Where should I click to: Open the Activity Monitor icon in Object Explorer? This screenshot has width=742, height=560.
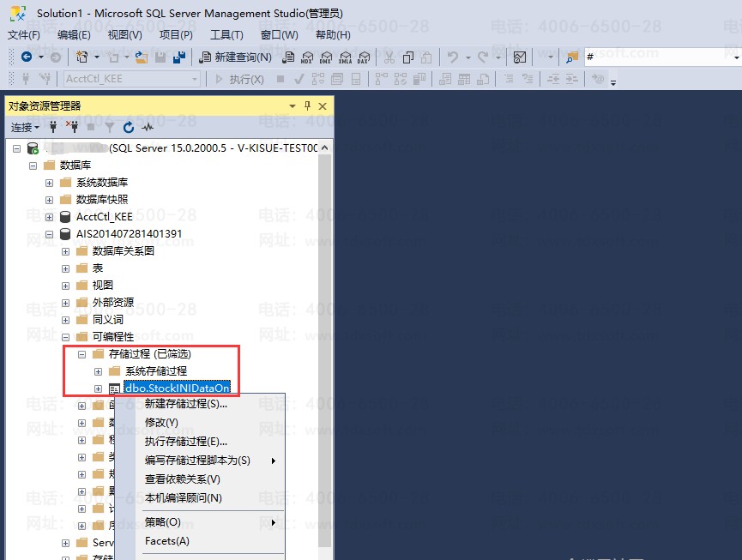(x=147, y=127)
